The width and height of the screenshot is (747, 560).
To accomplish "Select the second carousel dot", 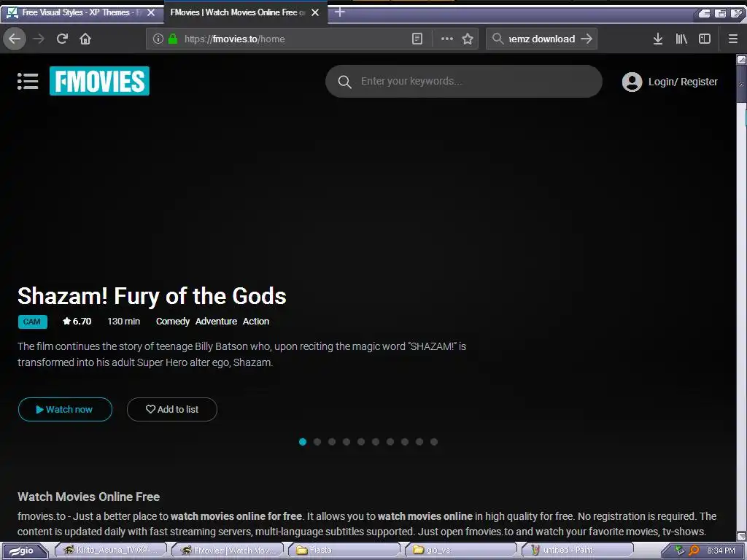I will click(317, 442).
